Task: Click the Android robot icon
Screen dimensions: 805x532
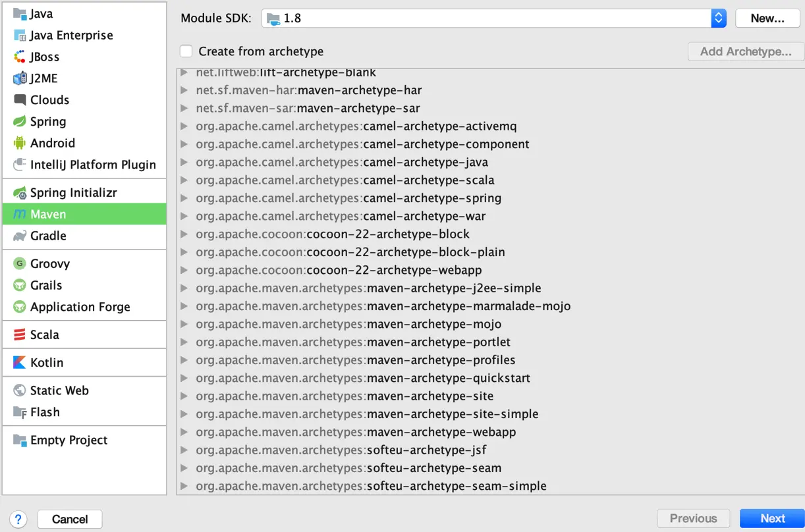Action: click(19, 143)
